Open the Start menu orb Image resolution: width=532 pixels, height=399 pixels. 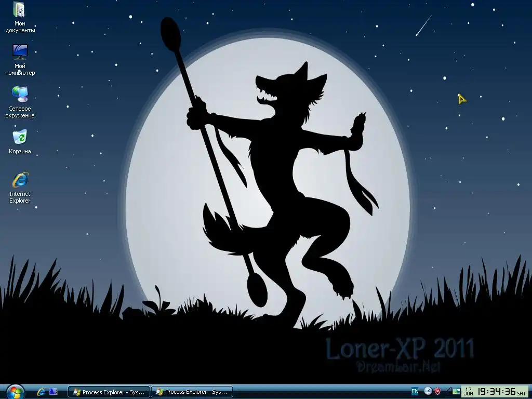pos(15,392)
